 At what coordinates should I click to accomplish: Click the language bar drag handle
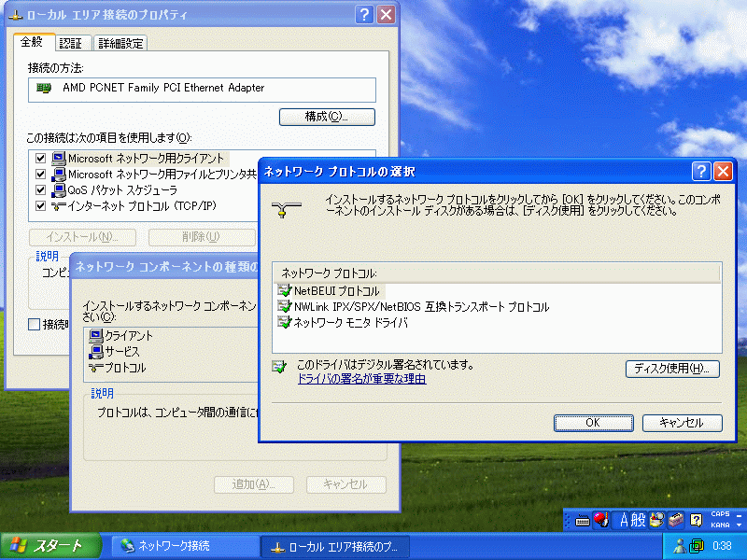click(x=568, y=520)
